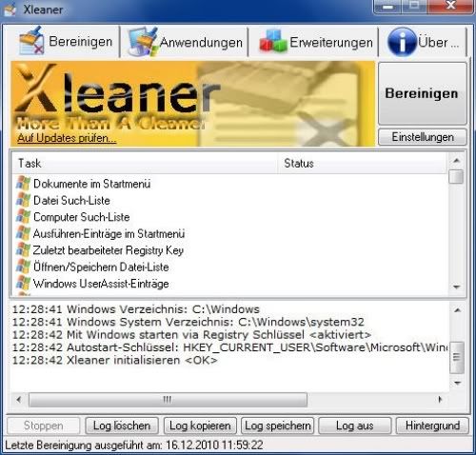Select the Dokumente im Startmenü task

(91, 184)
